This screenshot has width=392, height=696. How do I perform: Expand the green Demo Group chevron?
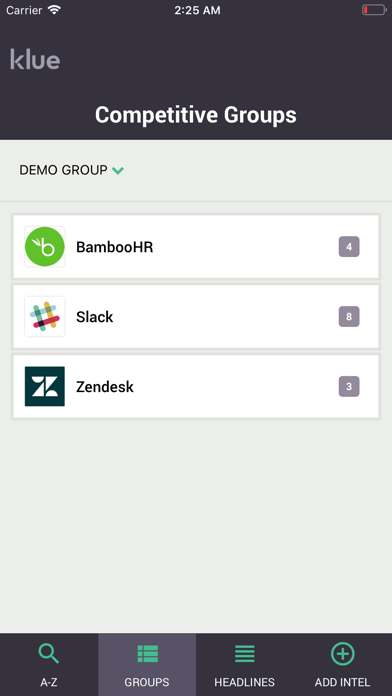[x=118, y=170]
